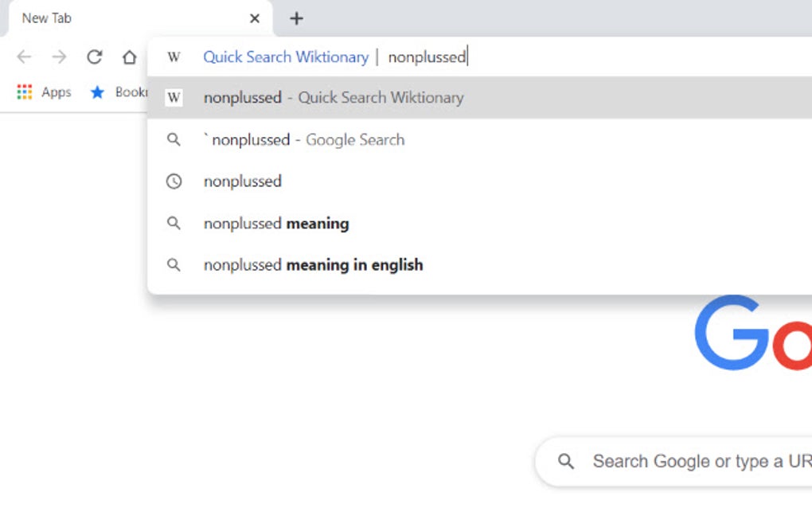Click the search icon beside nonplussed meaning
This screenshot has width=812, height=508.
(x=174, y=223)
